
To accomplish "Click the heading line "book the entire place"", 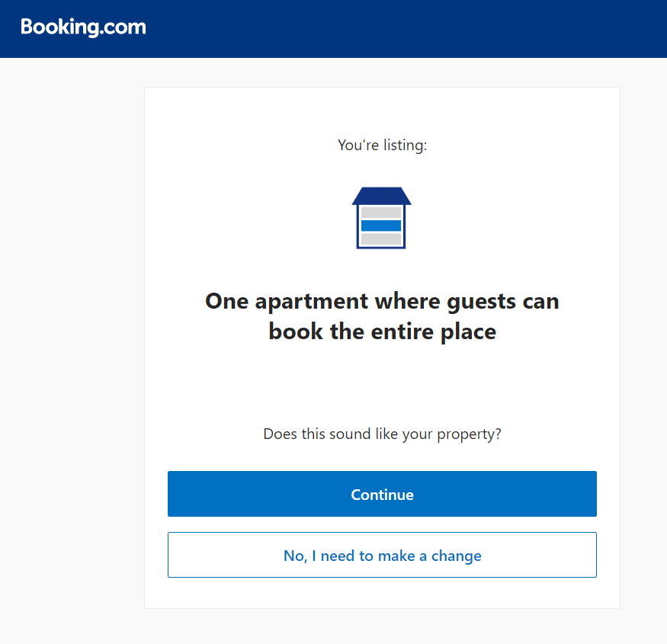I will click(382, 332).
